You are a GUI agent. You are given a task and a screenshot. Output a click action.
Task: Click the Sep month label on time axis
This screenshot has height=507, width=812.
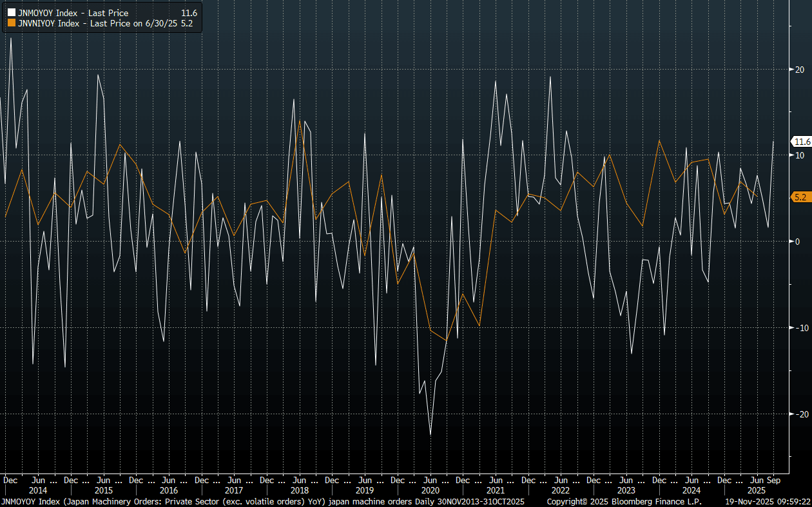click(774, 480)
